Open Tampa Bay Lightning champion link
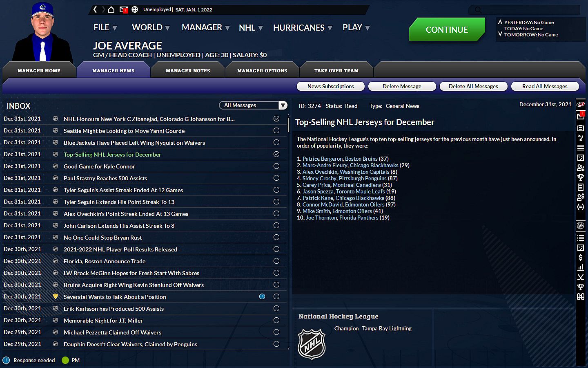588x368 pixels. (387, 328)
